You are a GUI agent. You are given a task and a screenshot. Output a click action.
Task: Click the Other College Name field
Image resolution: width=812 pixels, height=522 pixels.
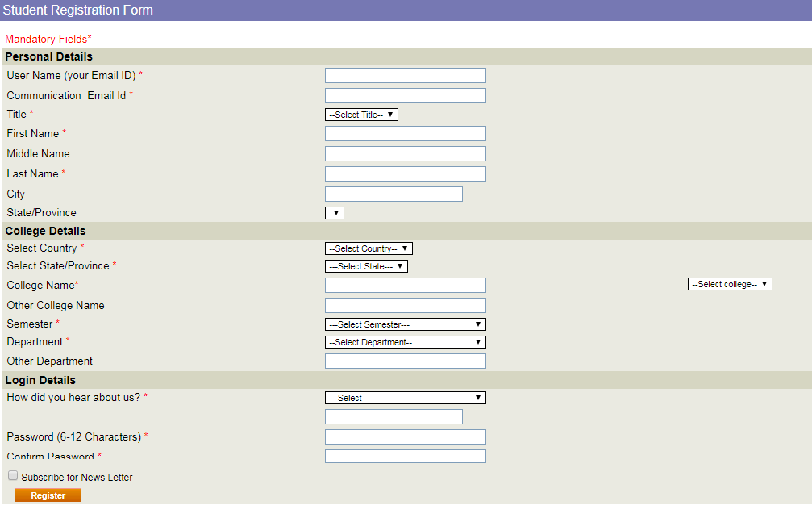(x=405, y=306)
